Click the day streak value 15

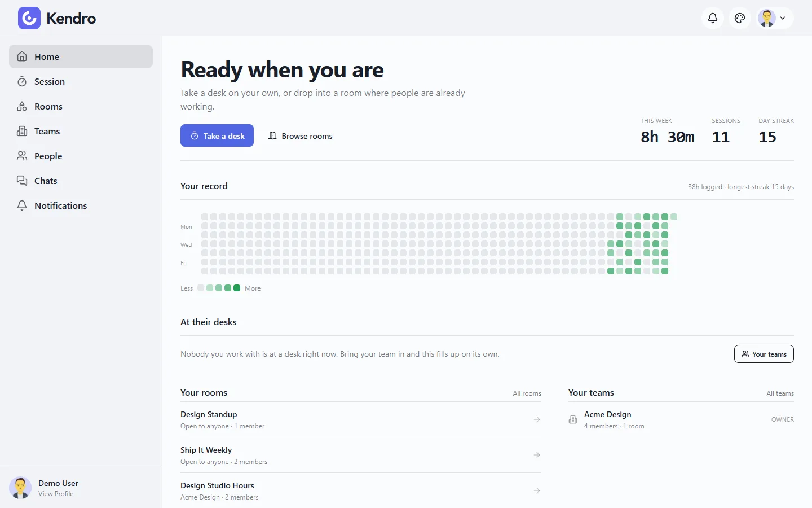(x=767, y=137)
